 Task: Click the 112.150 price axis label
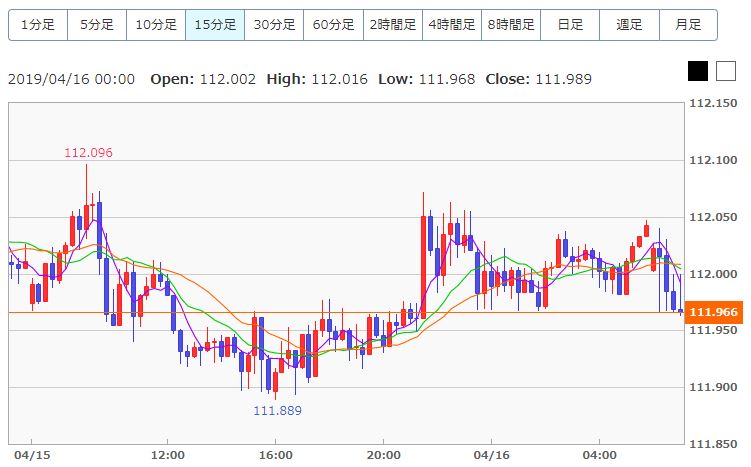point(713,103)
